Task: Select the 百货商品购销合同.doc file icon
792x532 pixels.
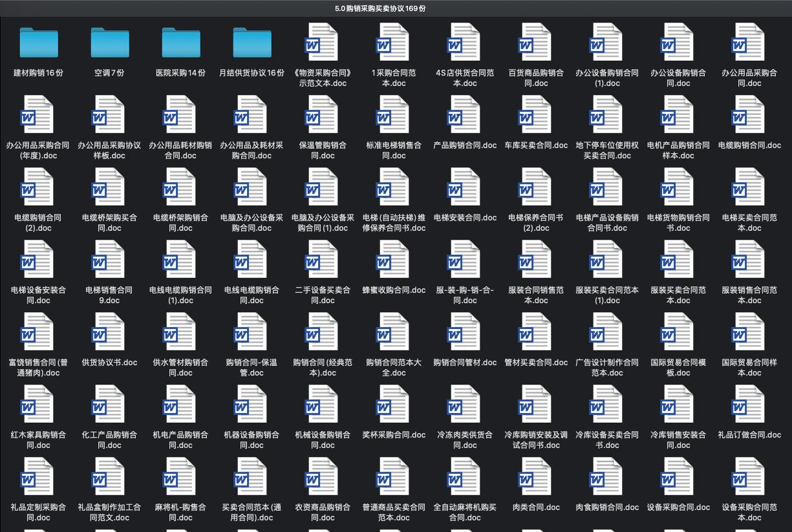Action: click(x=536, y=43)
